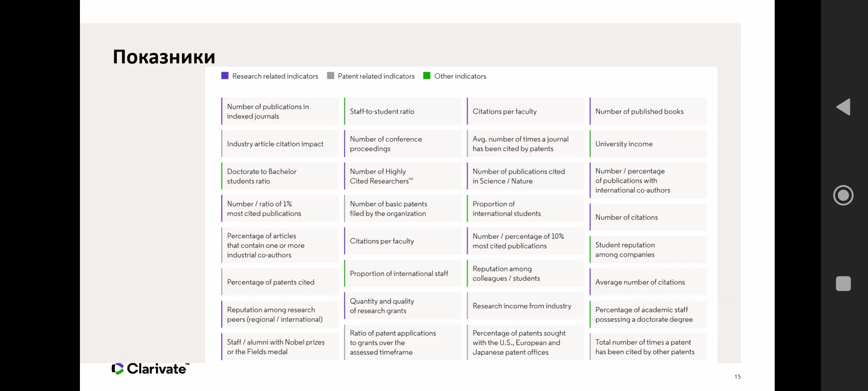
Task: Click the Number of citations card
Action: click(x=648, y=217)
